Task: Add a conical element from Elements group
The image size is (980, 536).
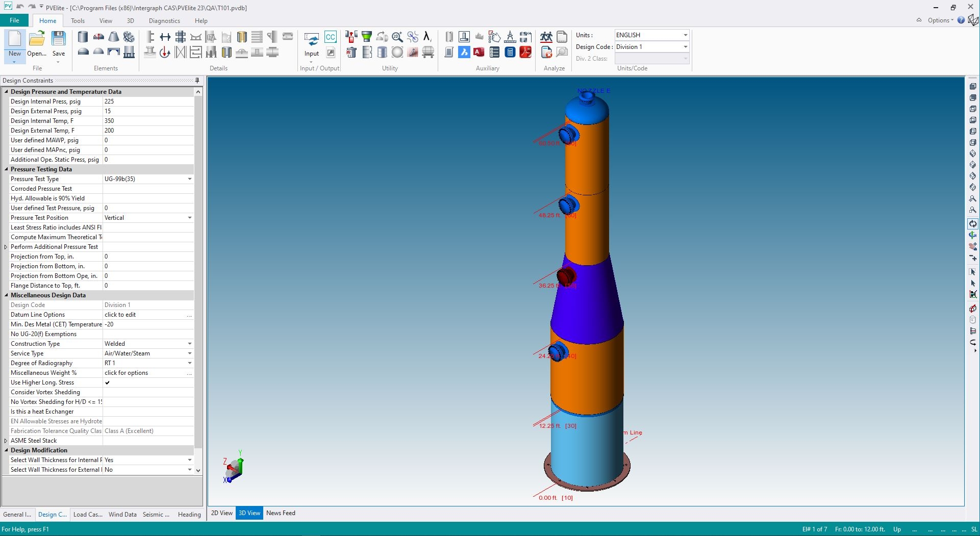Action: tap(114, 37)
